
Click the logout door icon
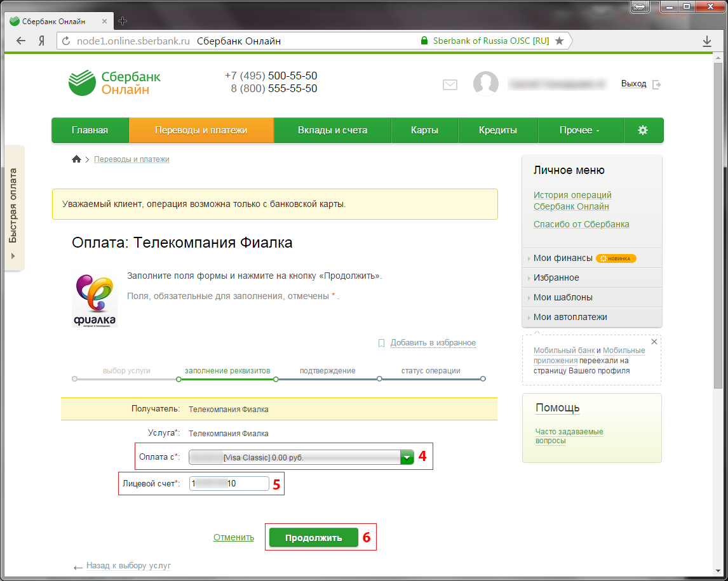click(656, 84)
